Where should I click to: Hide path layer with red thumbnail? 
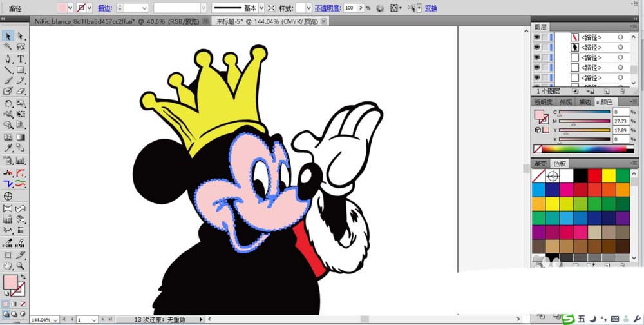click(537, 37)
